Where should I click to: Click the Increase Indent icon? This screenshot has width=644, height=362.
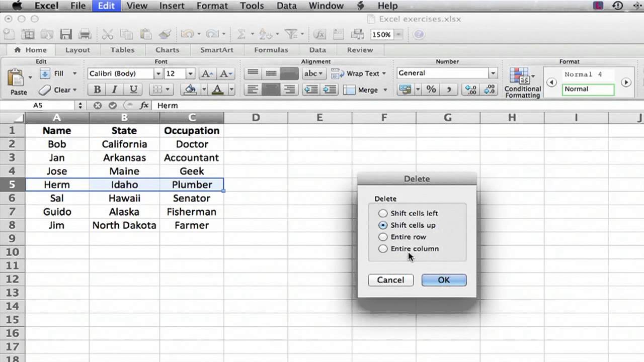(x=329, y=89)
